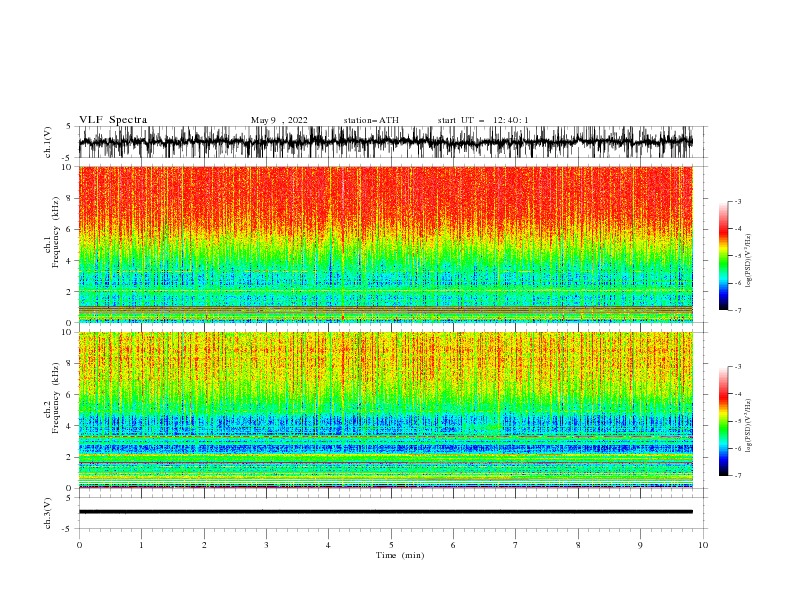Click the 'station=ATH' label
This screenshot has height=612, width=792.
371,120
